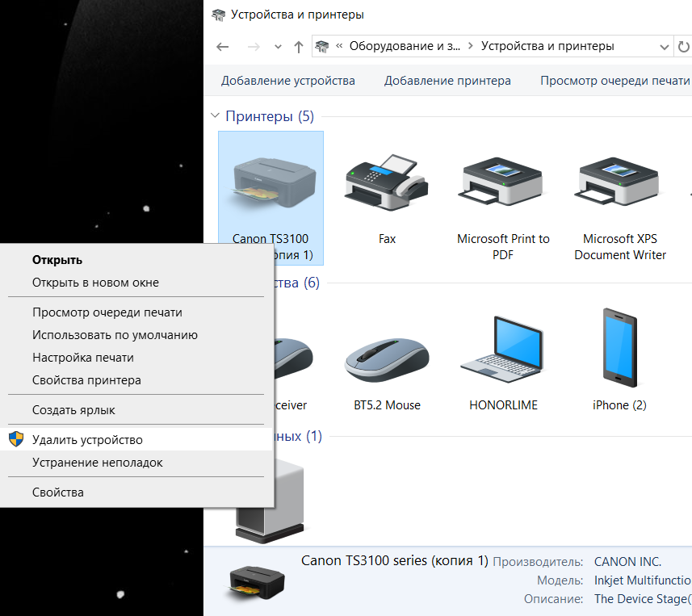Image resolution: width=692 pixels, height=616 pixels.
Task: Select the iPhone (2) device icon
Action: click(x=619, y=348)
